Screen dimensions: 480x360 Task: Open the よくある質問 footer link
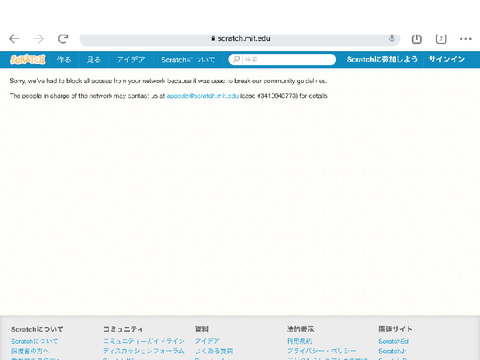214,351
